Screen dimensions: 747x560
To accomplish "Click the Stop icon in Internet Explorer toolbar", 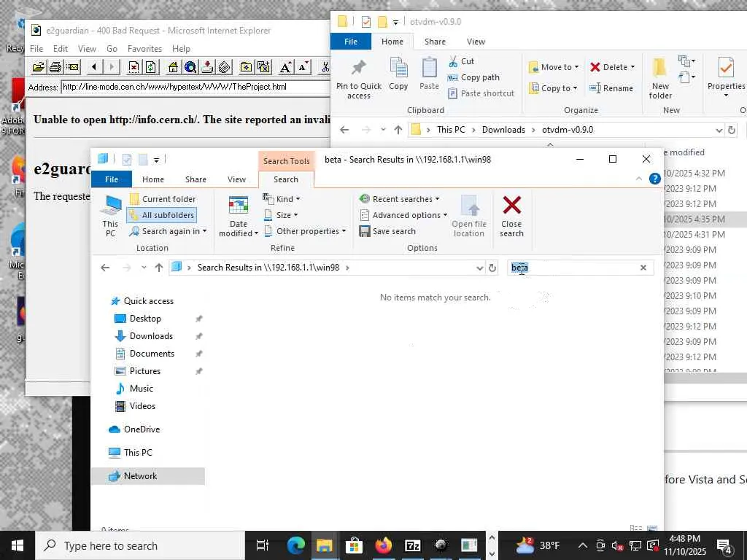I will [x=134, y=67].
